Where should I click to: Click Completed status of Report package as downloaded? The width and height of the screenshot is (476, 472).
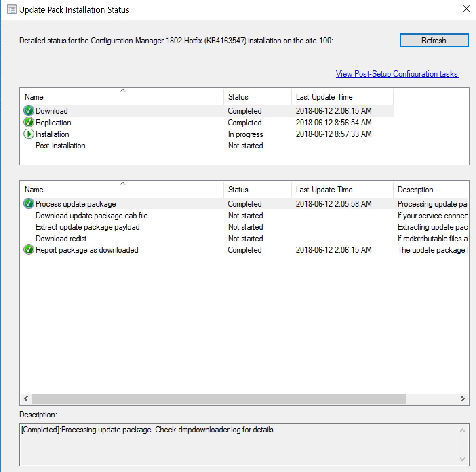pos(245,250)
